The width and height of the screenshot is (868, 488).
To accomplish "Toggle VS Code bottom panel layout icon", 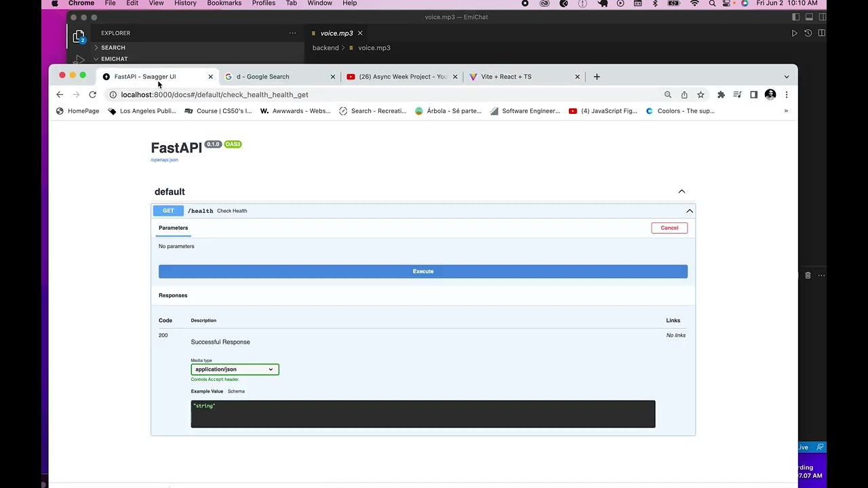I will pyautogui.click(x=810, y=17).
